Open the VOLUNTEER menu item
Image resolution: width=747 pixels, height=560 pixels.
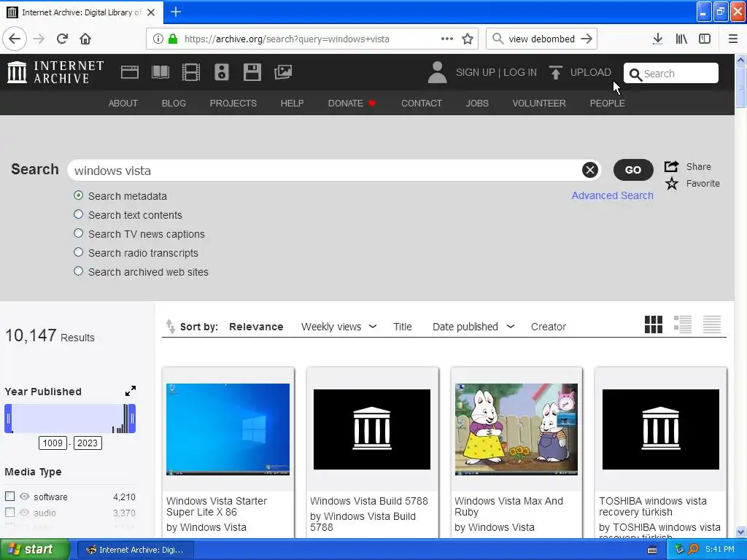click(x=539, y=104)
